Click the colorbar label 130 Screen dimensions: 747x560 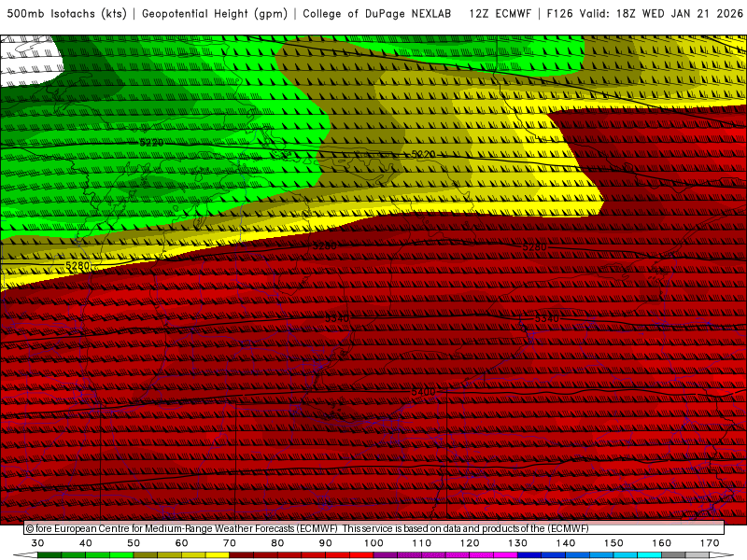tap(518, 543)
